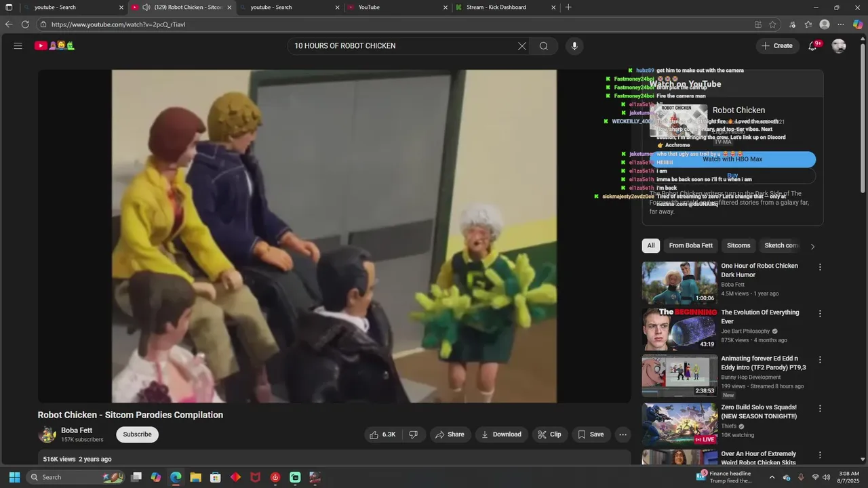Open options for The Evolution Of Everything Ever
Viewport: 868px width, 488px height.
[819, 314]
